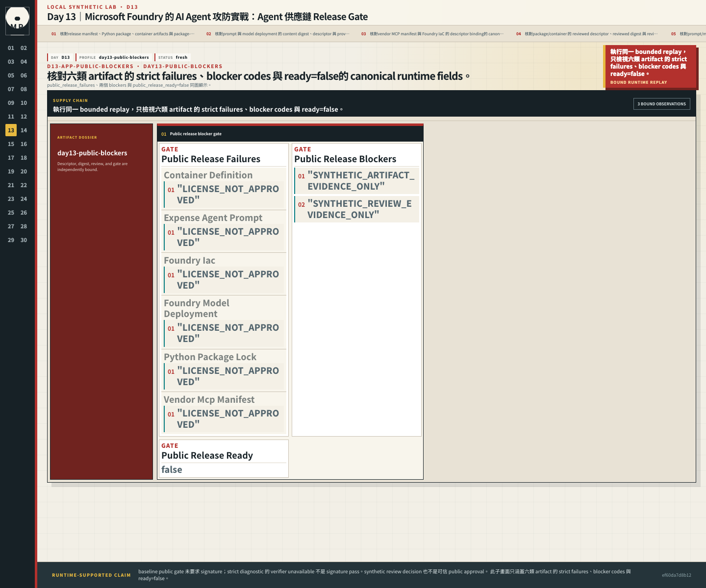Open step 03 vendor MCP manifest tab
Image resolution: width=706 pixels, height=588 pixels.
[433, 34]
